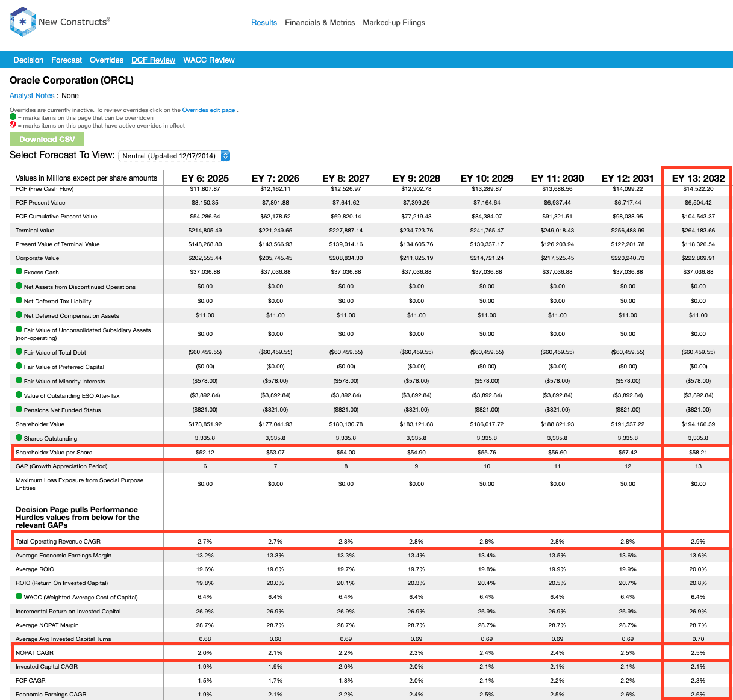Click Shareholder Value per Share value $58.21
This screenshot has height=700, width=733.
698,452
